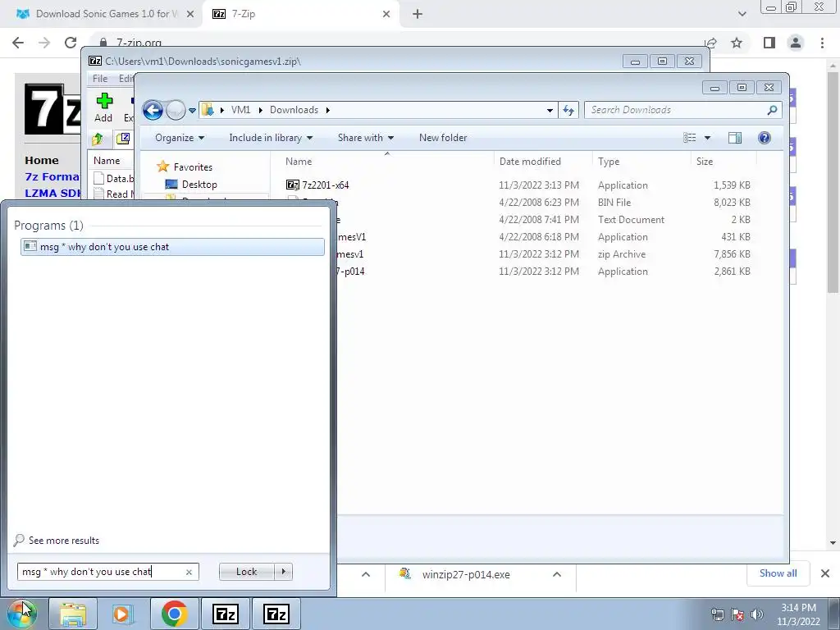Click Explorer back navigation arrow
The width and height of the screenshot is (840, 630).
153,111
